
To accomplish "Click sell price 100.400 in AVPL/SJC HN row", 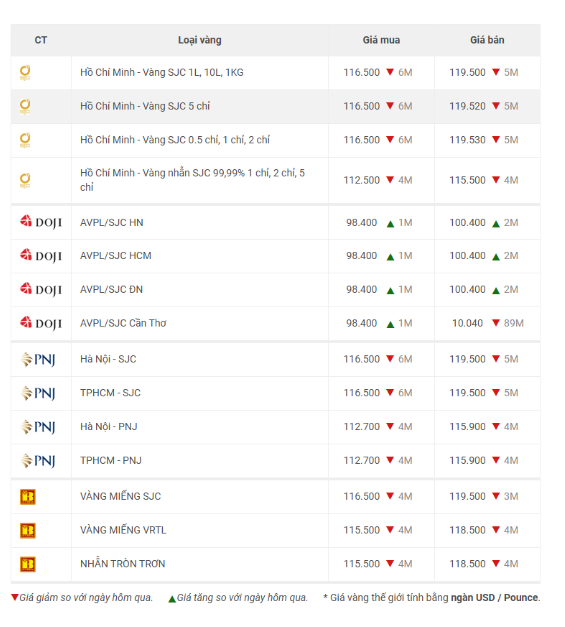I will [467, 222].
